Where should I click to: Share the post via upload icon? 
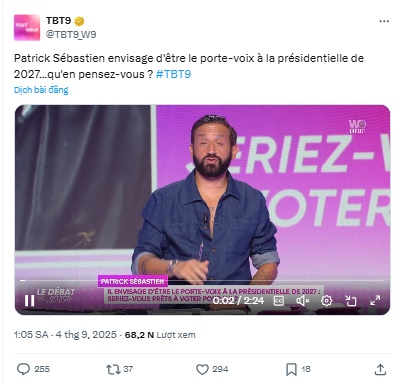tap(380, 369)
